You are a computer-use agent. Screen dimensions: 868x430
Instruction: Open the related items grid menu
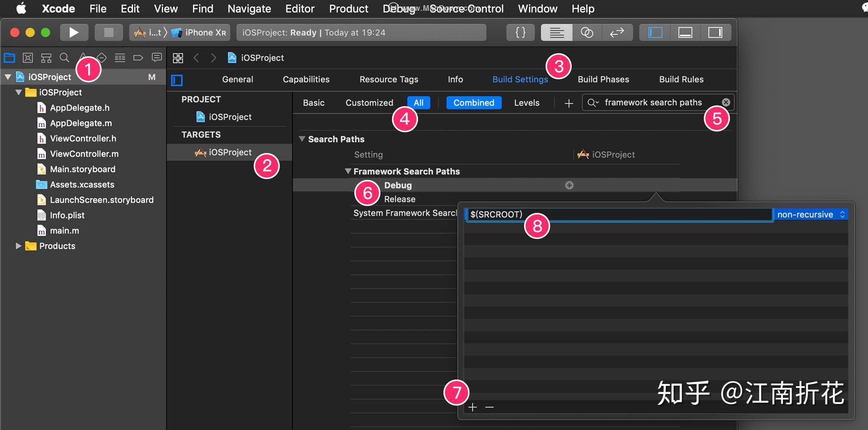pos(178,58)
